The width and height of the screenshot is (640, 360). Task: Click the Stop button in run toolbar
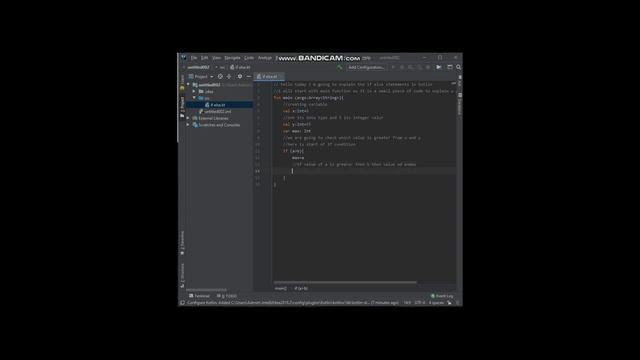428,67
